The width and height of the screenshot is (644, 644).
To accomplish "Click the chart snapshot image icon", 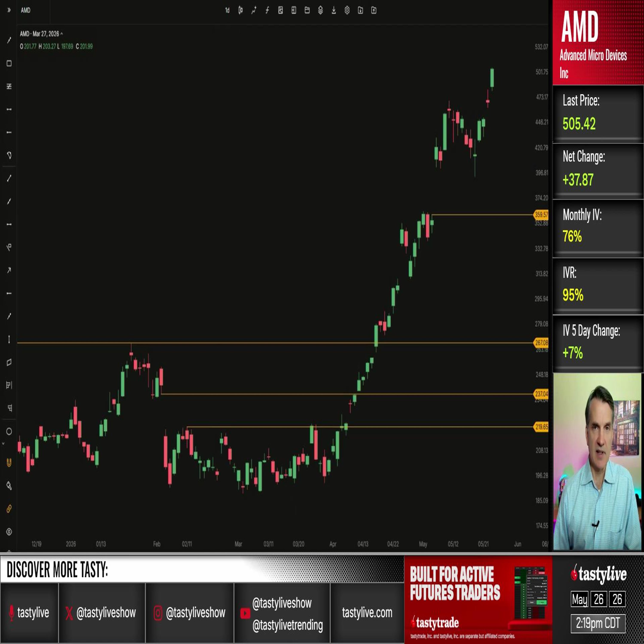I will point(280,10).
